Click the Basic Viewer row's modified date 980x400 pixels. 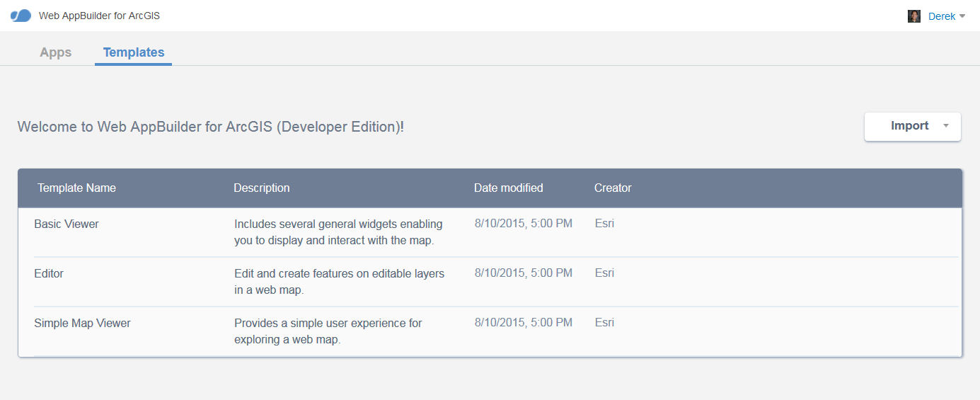pyautogui.click(x=523, y=223)
